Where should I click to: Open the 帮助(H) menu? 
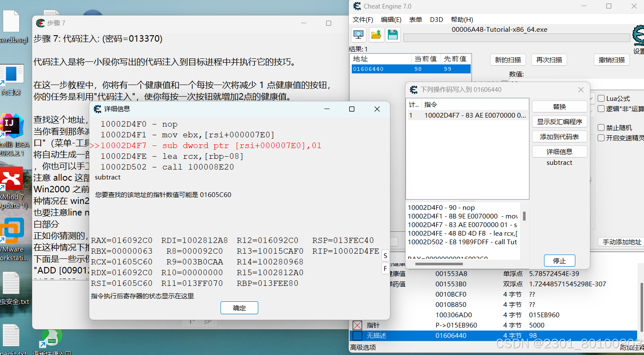tap(462, 19)
